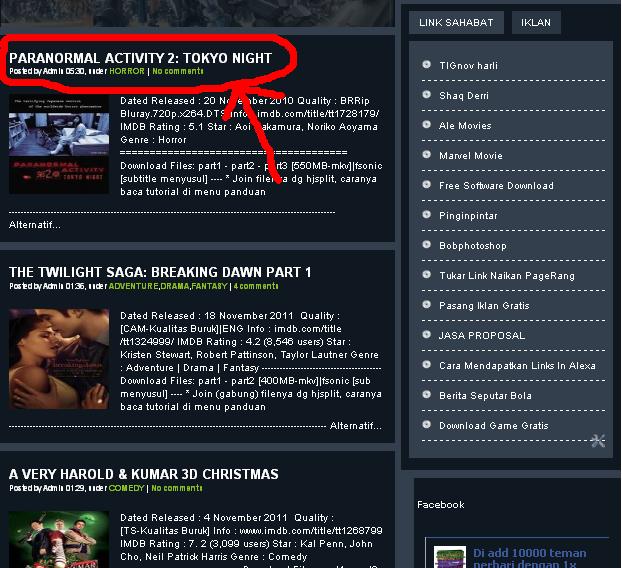Click the bullet icon beside TIGnov harli
Viewport: 622px width, 568px height.
[426, 64]
